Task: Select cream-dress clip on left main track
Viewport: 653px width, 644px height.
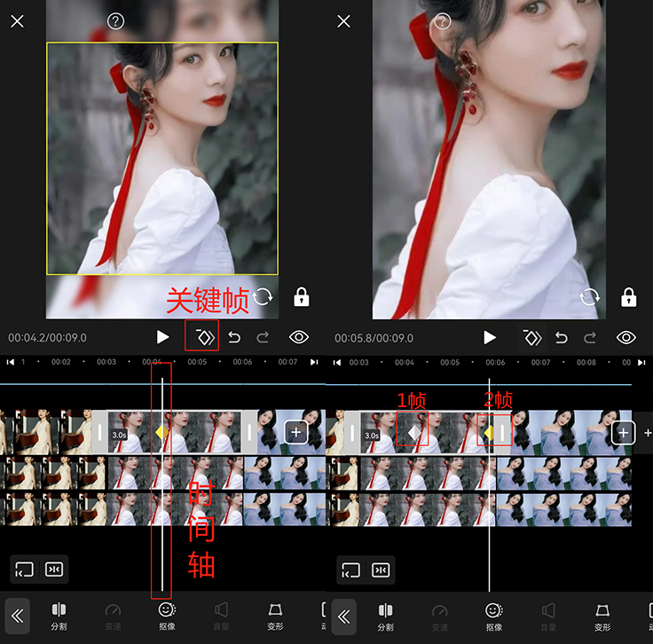Action: (x=46, y=432)
